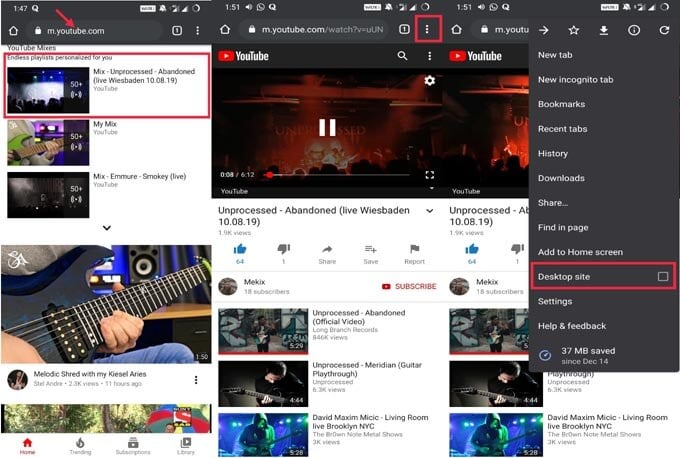Select New incognito tab

pyautogui.click(x=604, y=80)
